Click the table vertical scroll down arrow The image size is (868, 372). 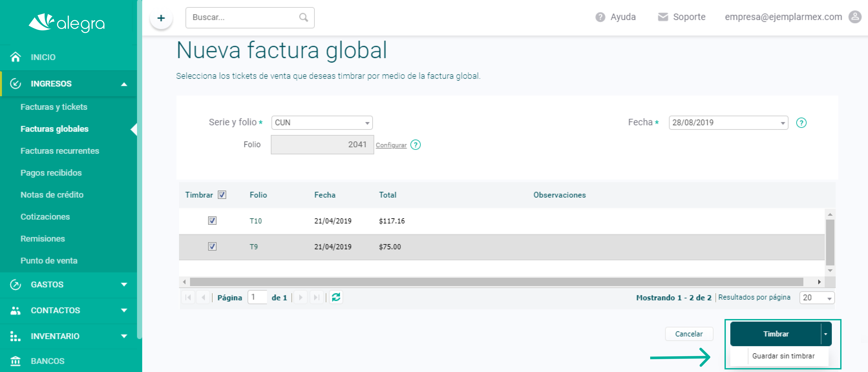coord(830,270)
